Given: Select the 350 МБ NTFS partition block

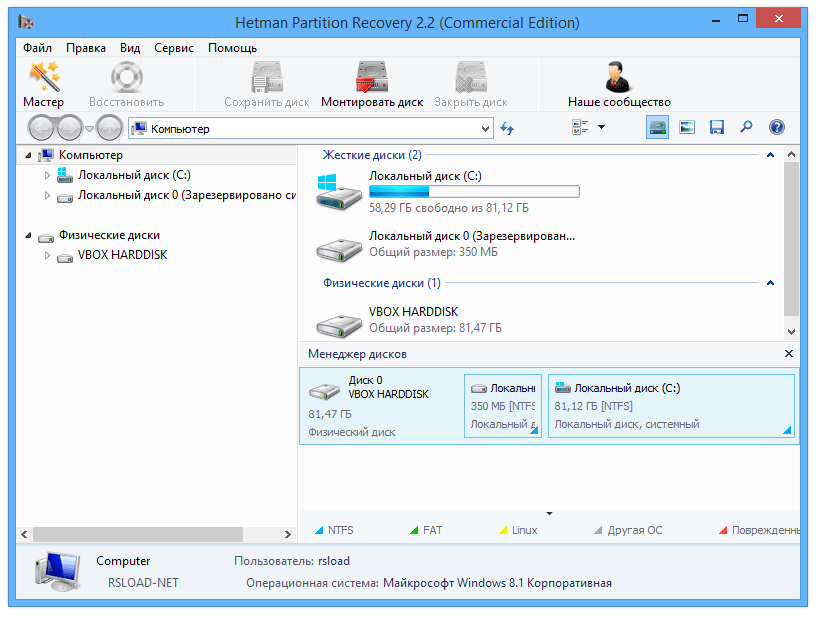Looking at the screenshot, I should point(503,406).
